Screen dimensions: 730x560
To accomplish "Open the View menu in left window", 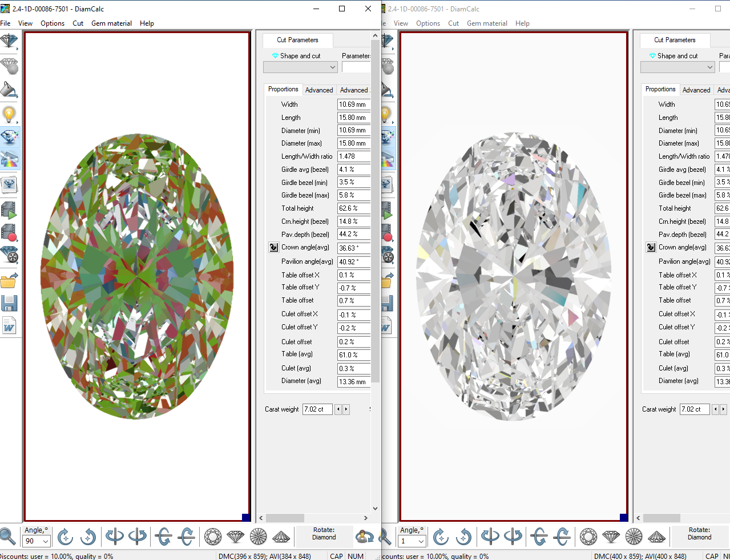I will coord(25,23).
